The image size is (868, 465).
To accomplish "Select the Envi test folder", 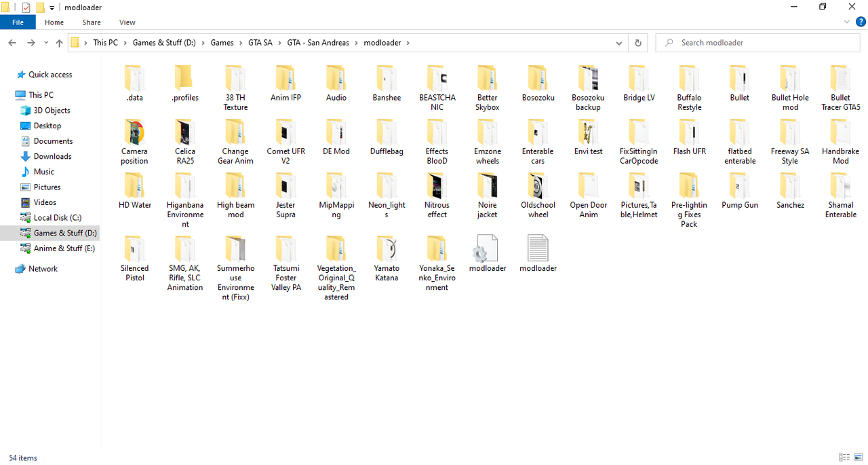I will coord(588,137).
